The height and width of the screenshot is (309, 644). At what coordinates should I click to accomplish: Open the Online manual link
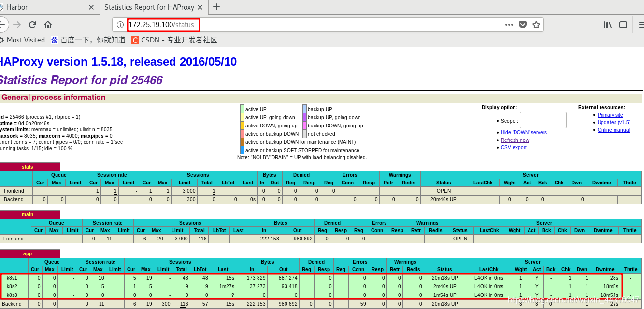[x=614, y=130]
